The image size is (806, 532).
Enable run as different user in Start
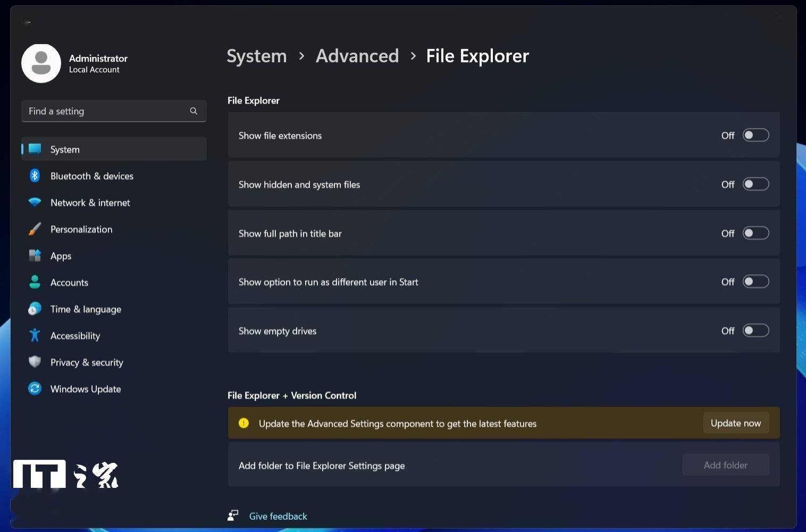click(755, 281)
